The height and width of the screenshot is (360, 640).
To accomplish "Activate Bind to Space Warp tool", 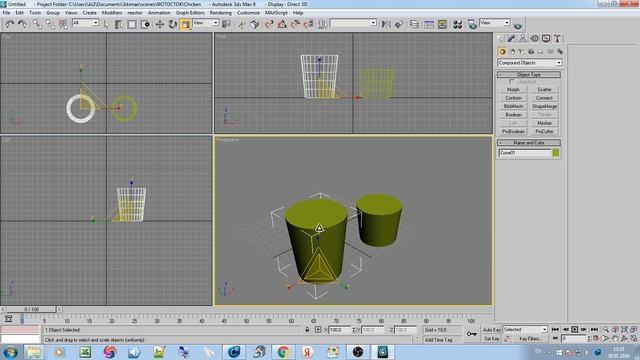I will 63,24.
